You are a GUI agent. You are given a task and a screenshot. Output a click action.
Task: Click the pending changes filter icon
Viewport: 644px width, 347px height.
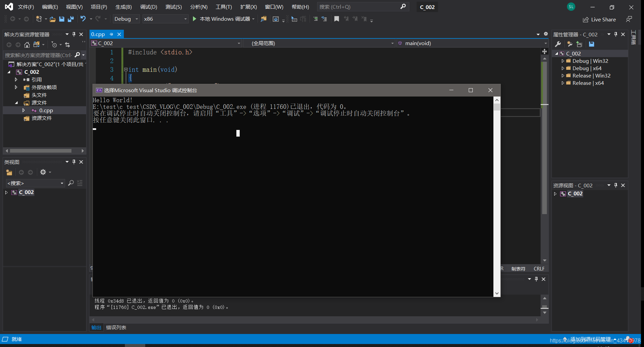pos(54,44)
